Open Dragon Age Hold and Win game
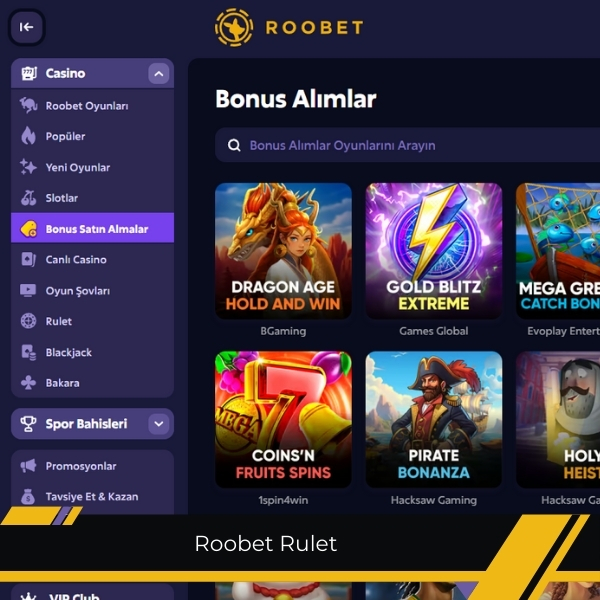 [x=283, y=251]
